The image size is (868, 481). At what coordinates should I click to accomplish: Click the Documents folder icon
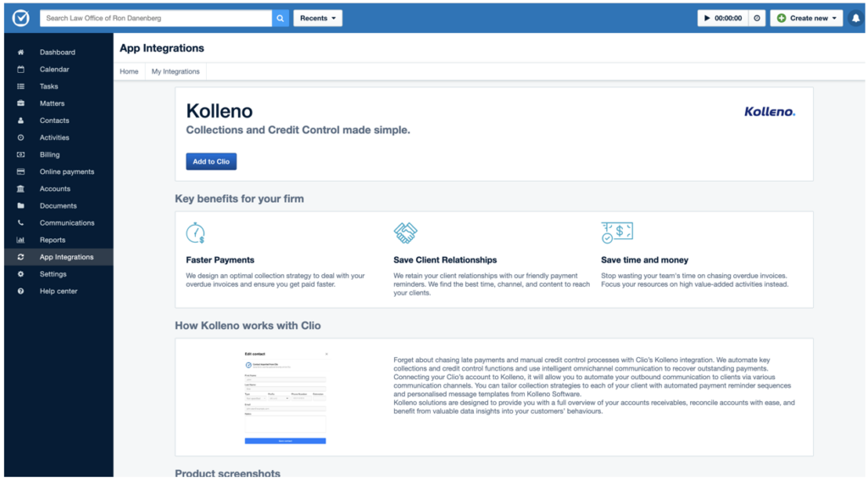click(20, 205)
